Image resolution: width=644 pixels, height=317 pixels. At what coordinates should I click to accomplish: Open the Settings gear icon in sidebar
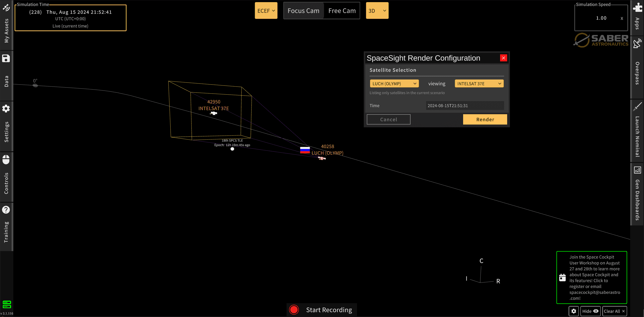point(6,109)
